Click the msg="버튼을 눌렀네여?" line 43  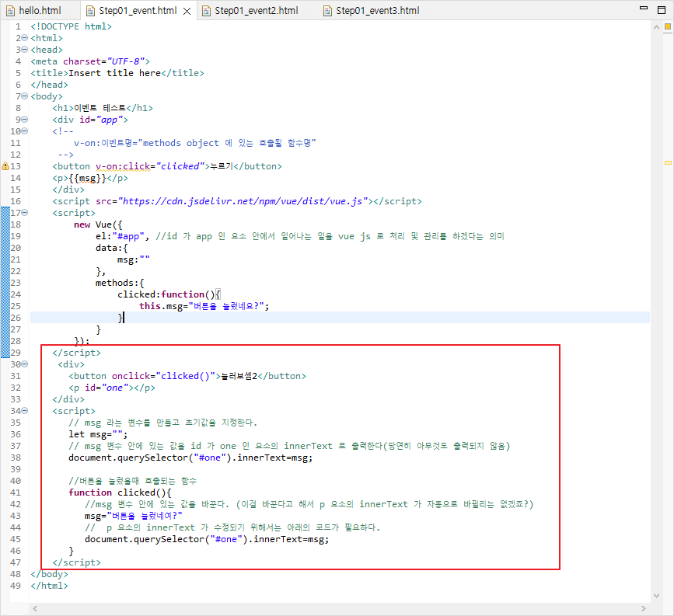coord(134,516)
